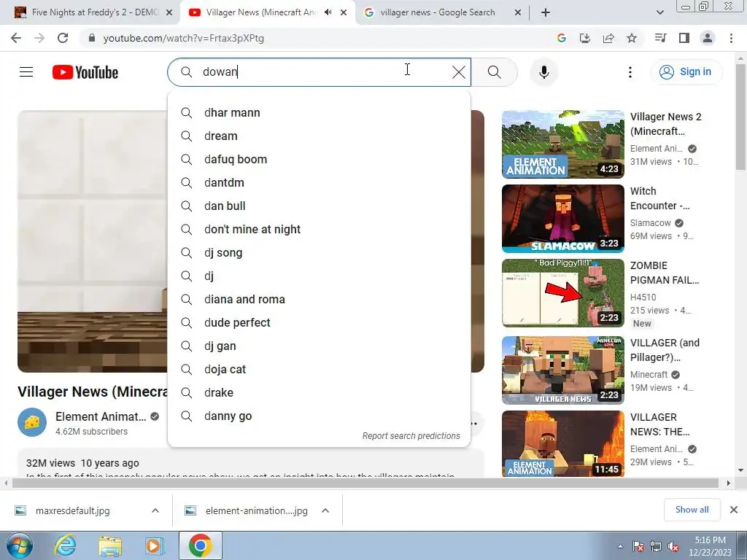Screen dimensions: 747x560
Task: Reload the page with the refresh icon
Action: pyautogui.click(x=63, y=38)
